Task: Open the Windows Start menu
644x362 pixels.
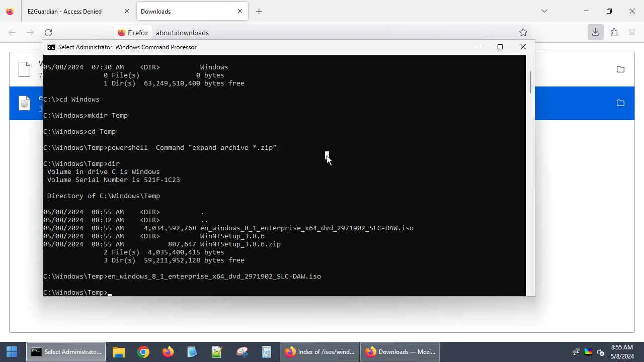Action: pos(12,351)
